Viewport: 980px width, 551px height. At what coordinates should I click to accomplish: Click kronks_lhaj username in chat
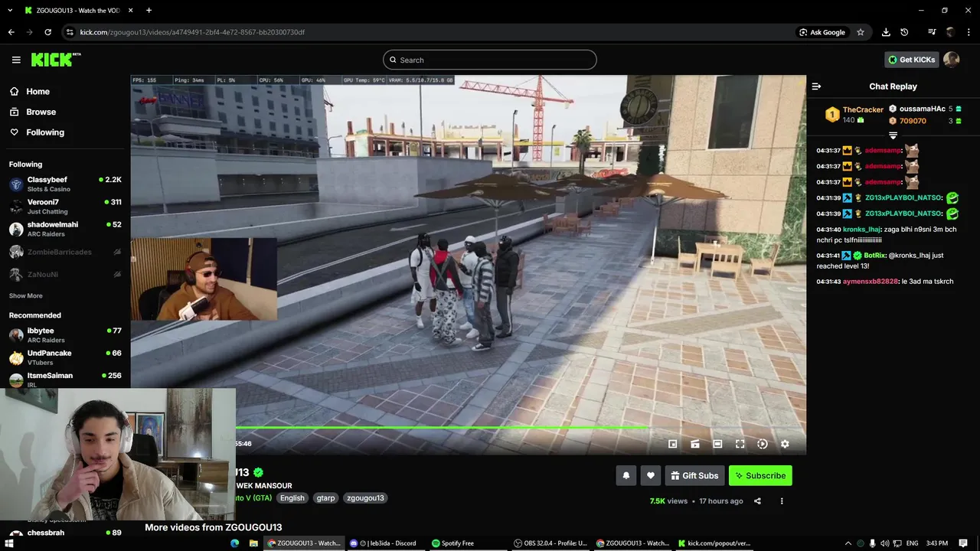point(861,230)
